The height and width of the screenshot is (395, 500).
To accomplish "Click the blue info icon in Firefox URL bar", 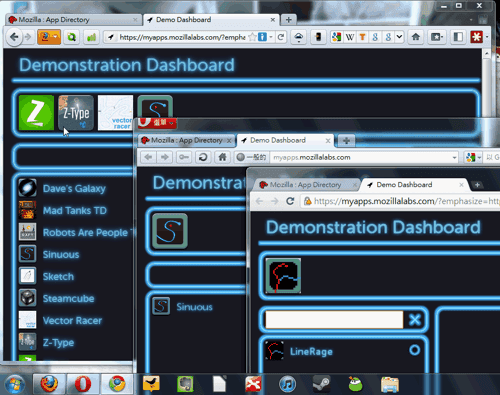I will click(263, 37).
